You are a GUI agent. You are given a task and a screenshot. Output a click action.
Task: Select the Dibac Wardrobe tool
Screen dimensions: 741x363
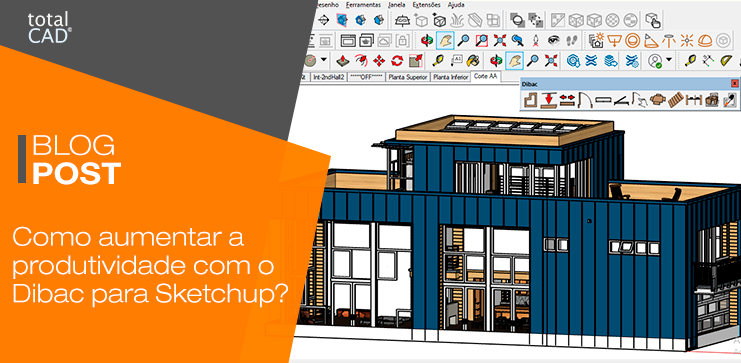pyautogui.click(x=621, y=100)
